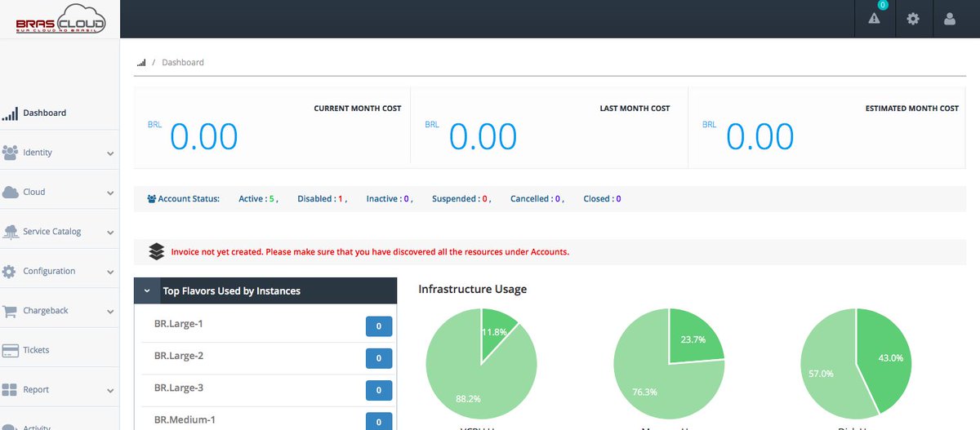The height and width of the screenshot is (430, 980).
Task: Click the Cloud icon in sidebar
Action: (x=10, y=193)
